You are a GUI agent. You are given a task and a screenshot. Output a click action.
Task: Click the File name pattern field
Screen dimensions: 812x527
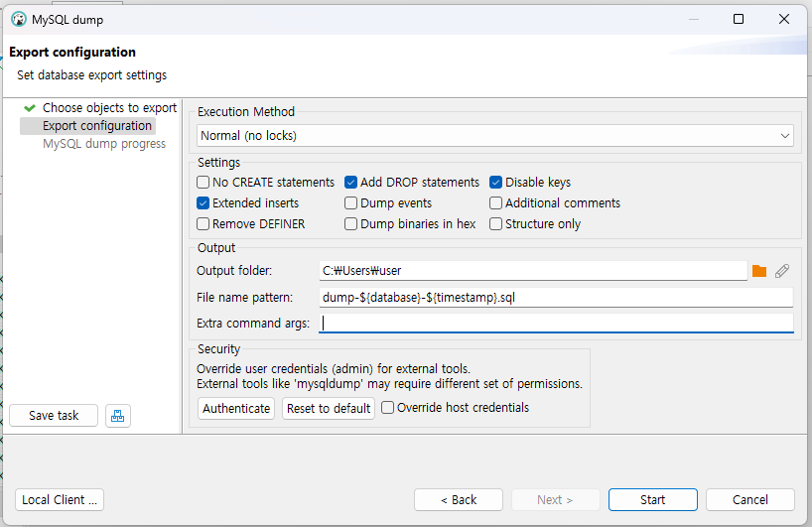coord(556,298)
